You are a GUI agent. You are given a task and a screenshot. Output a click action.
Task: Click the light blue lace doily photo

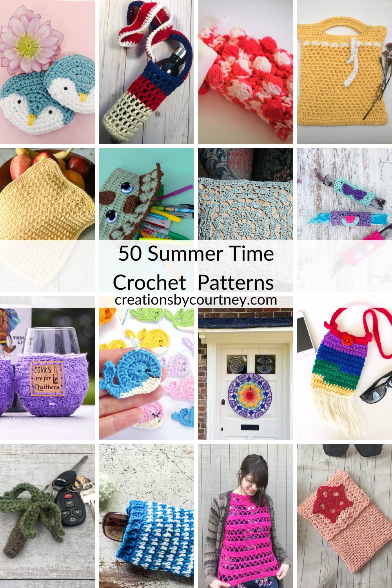[x=245, y=194]
